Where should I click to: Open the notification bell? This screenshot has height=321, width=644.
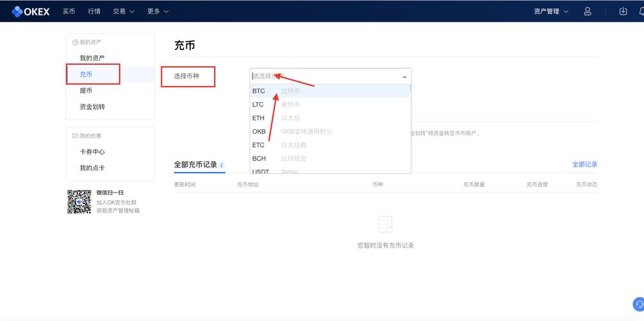tap(640, 11)
